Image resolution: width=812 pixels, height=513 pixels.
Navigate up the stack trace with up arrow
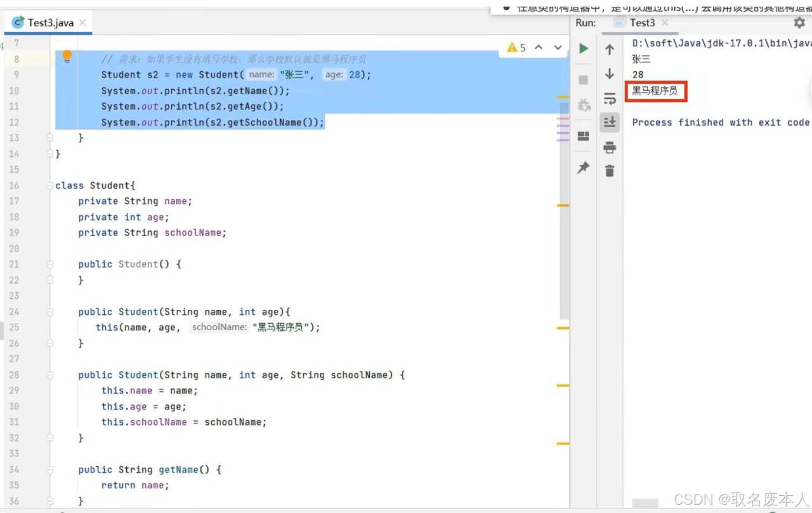[x=610, y=50]
